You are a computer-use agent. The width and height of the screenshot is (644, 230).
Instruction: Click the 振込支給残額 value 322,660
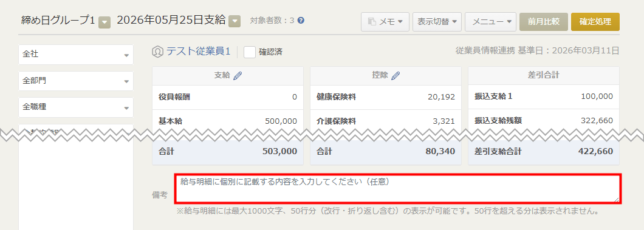[597, 121]
